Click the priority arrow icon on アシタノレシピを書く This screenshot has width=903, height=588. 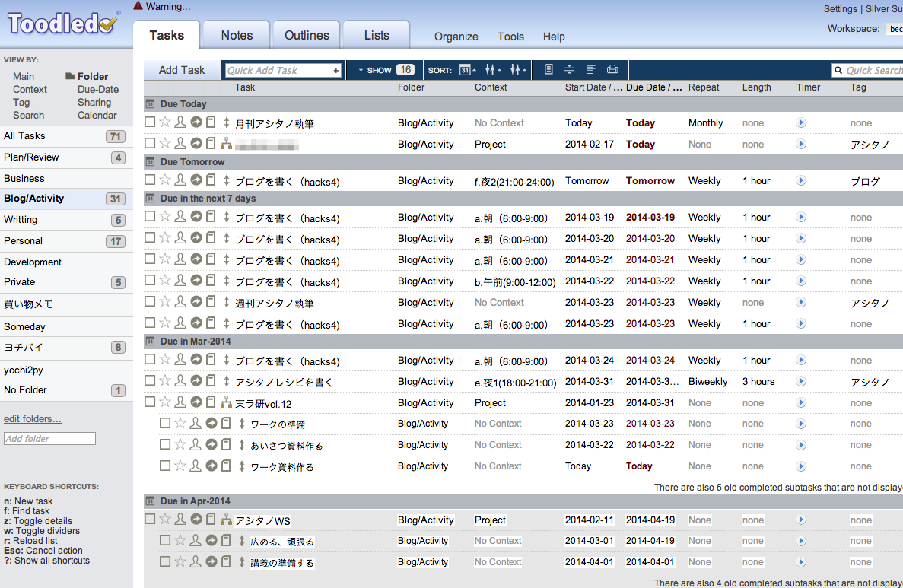226,381
